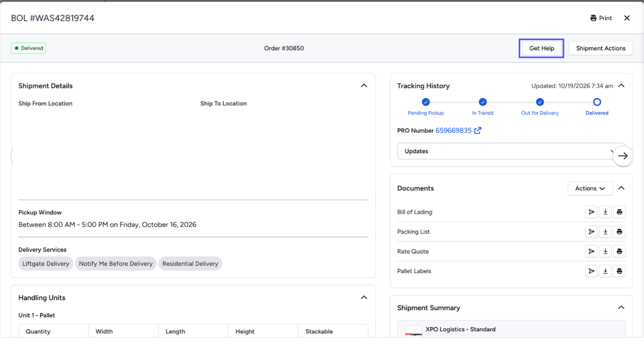Collapse the Tracking History section

click(621, 86)
